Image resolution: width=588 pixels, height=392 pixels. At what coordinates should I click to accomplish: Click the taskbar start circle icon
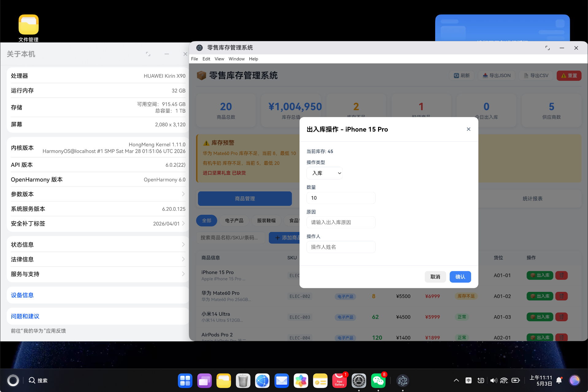tap(13, 380)
